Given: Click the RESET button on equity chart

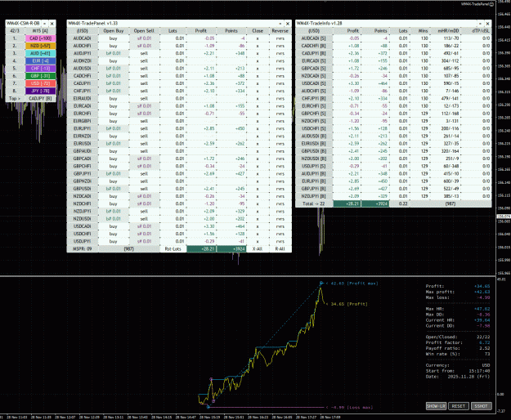Looking at the screenshot, I should (459, 406).
